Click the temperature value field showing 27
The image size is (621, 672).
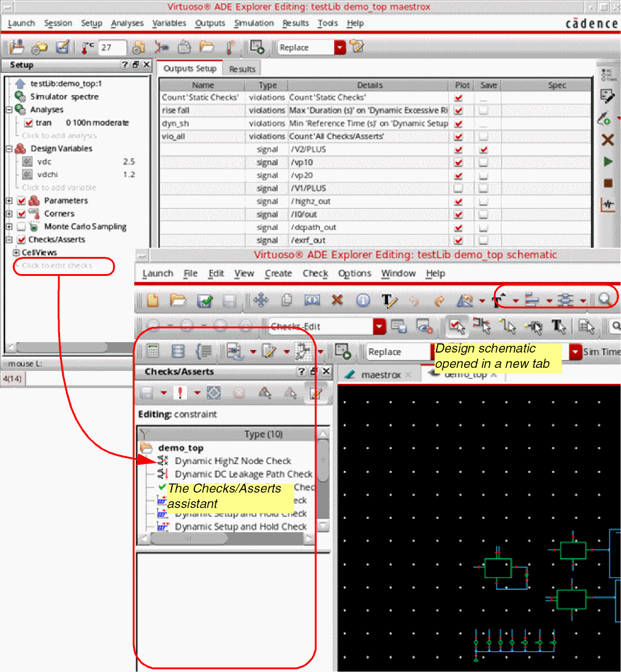click(x=112, y=48)
